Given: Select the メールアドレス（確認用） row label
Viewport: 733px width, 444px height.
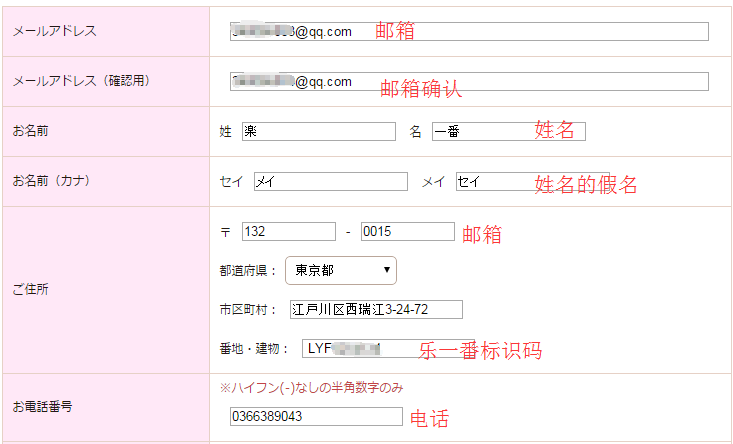Looking at the screenshot, I should click(81, 80).
